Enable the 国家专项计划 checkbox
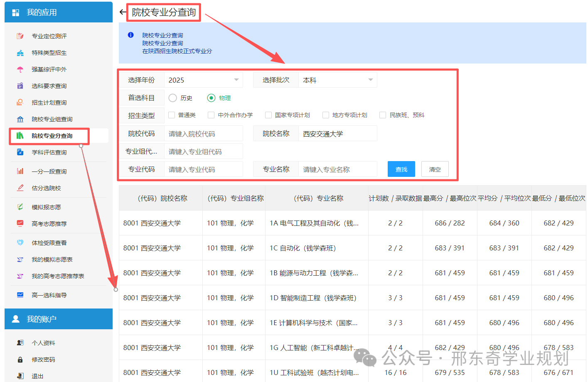Image resolution: width=588 pixels, height=382 pixels. (x=268, y=115)
